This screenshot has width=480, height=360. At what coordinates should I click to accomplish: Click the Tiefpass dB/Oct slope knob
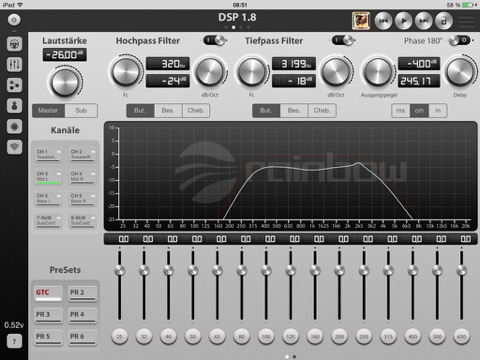(x=336, y=72)
